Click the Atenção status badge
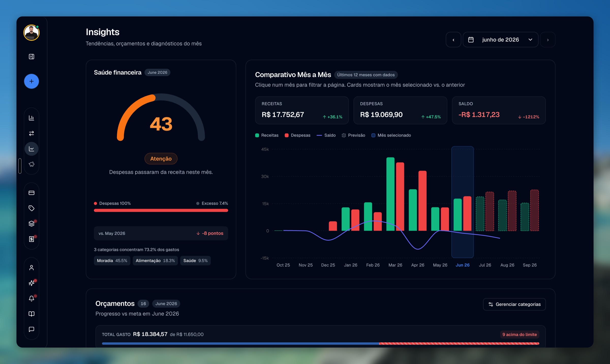Image resolution: width=610 pixels, height=364 pixels. 161,159
